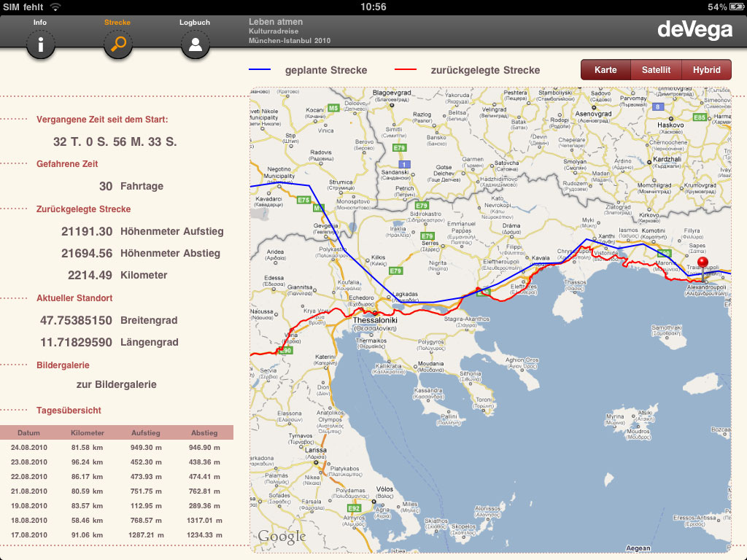Tap the geplante Strecke legend label
Viewport: 747px width, 560px height.
tap(326, 70)
